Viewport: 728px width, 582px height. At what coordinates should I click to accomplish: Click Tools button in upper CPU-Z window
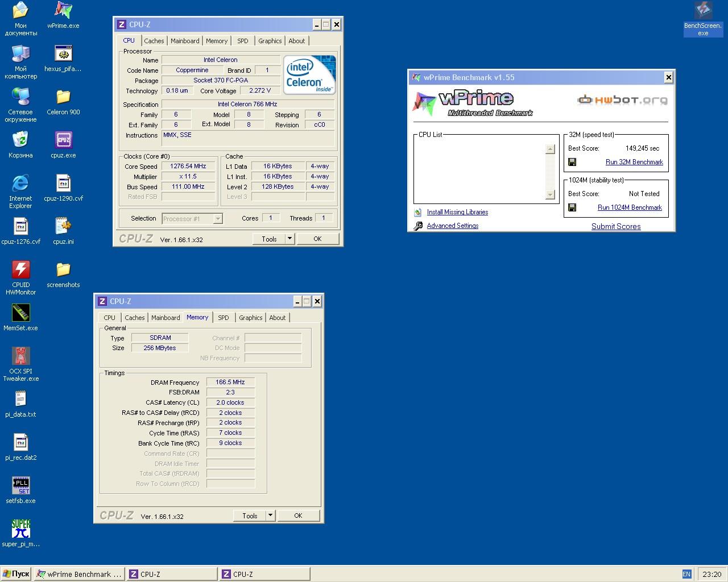point(269,239)
